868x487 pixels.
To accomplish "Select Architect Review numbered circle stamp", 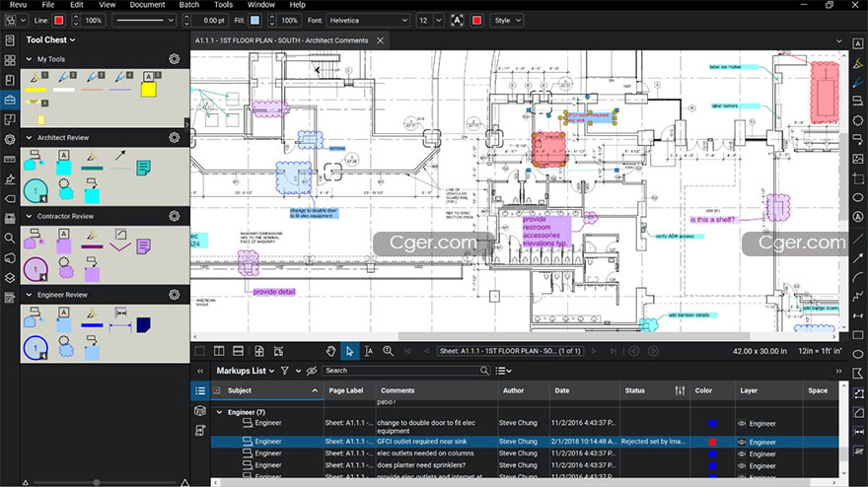I will 36,190.
